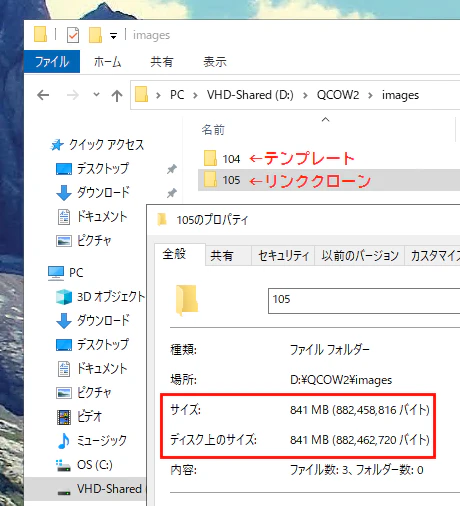Expand the chevron after QCOW2 breadcrumb
Screen dimensions: 460x506
pyautogui.click(x=370, y=96)
